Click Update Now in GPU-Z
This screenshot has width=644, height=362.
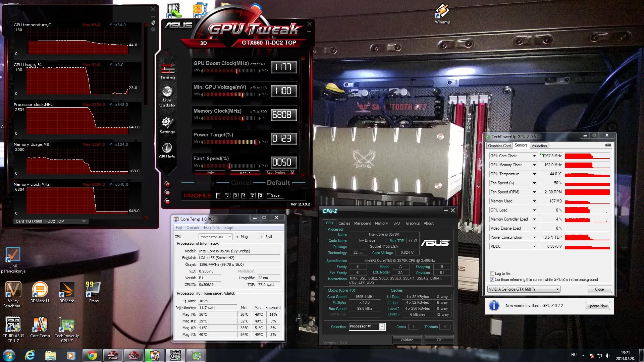click(x=597, y=306)
